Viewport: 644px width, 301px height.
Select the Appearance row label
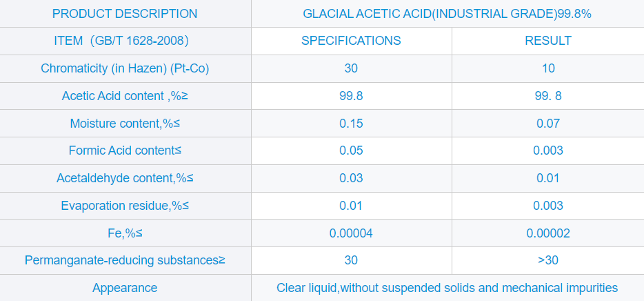[125, 288]
